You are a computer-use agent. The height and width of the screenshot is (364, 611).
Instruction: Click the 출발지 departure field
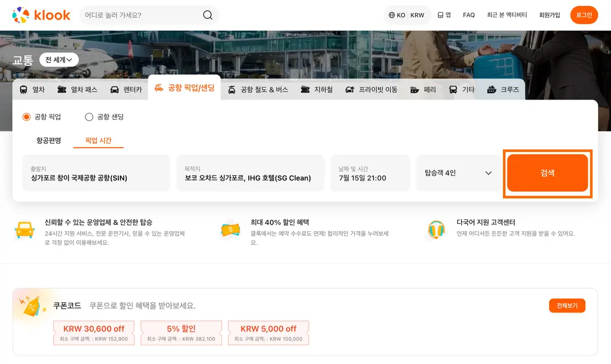(96, 173)
